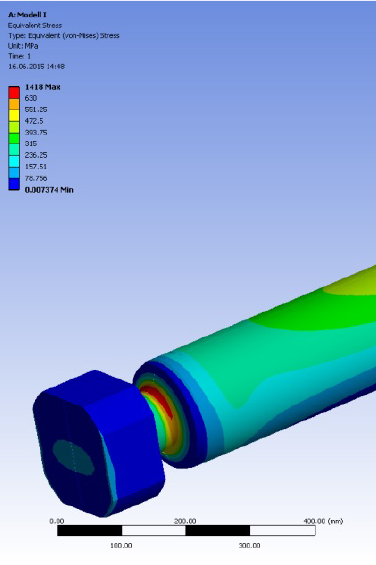Click the '78.756' legend value

(36, 178)
